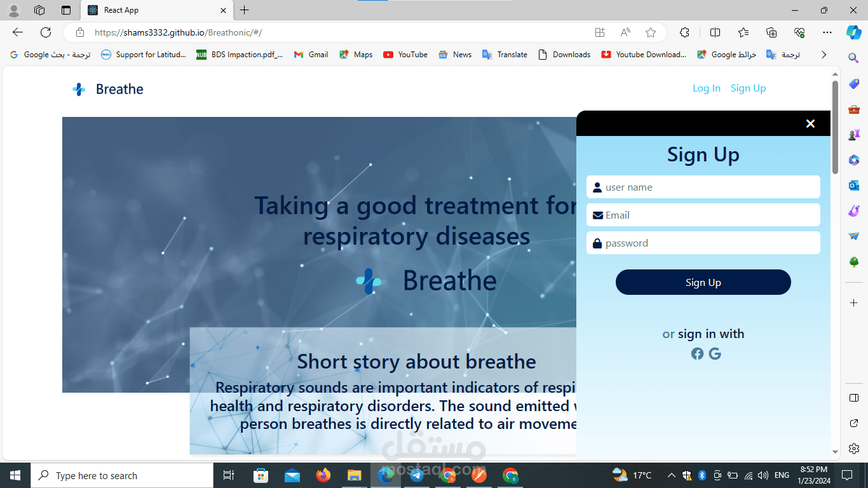Sign in with the Google icon
Screen dimensions: 868x488
(715, 353)
